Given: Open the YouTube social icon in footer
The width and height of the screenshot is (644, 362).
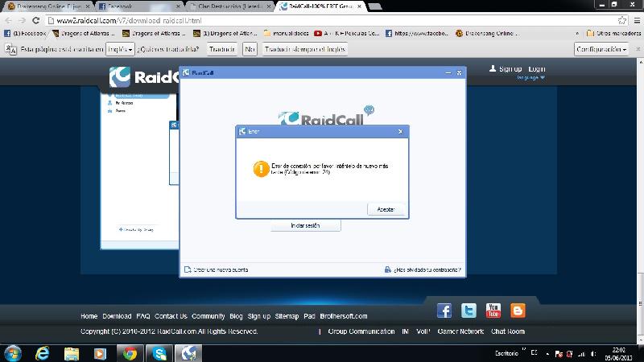Looking at the screenshot, I should click(493, 311).
